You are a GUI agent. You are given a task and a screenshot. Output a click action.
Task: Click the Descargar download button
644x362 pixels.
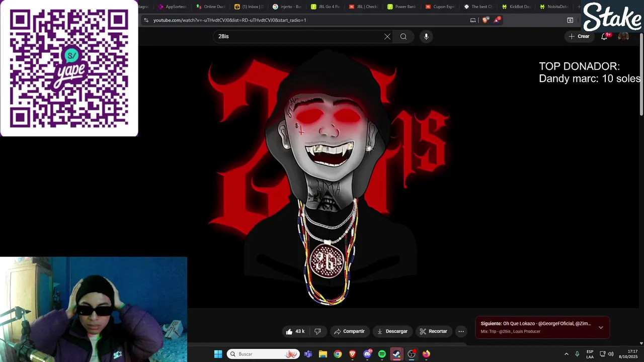392,331
